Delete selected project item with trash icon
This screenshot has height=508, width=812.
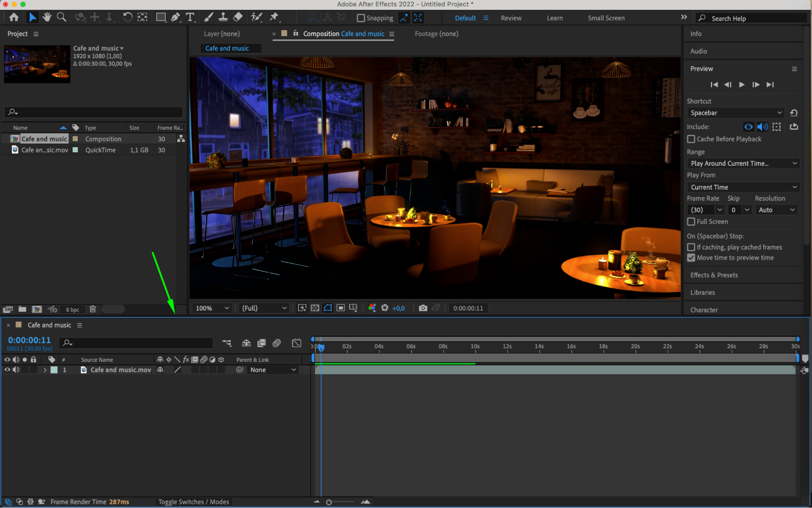click(x=93, y=309)
